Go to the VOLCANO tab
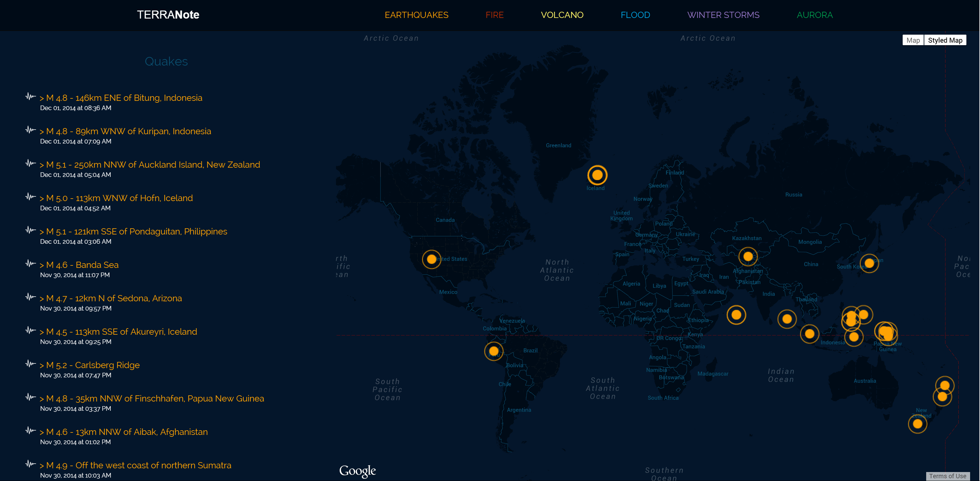Screen dimensions: 980x481 tap(561, 15)
